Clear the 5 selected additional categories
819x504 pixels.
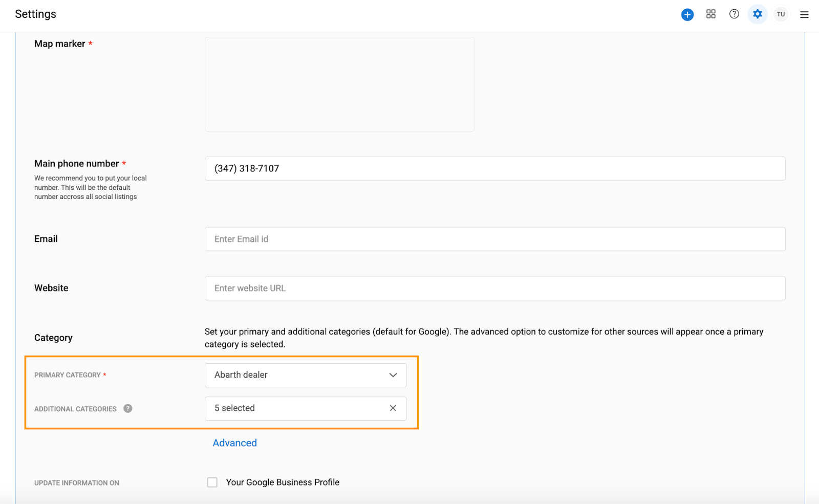pos(393,408)
